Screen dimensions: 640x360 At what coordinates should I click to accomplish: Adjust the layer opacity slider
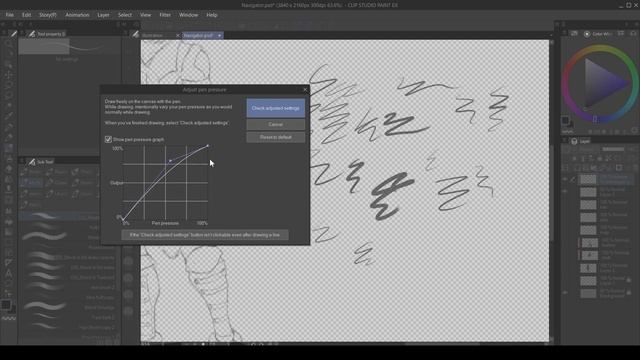click(x=613, y=149)
